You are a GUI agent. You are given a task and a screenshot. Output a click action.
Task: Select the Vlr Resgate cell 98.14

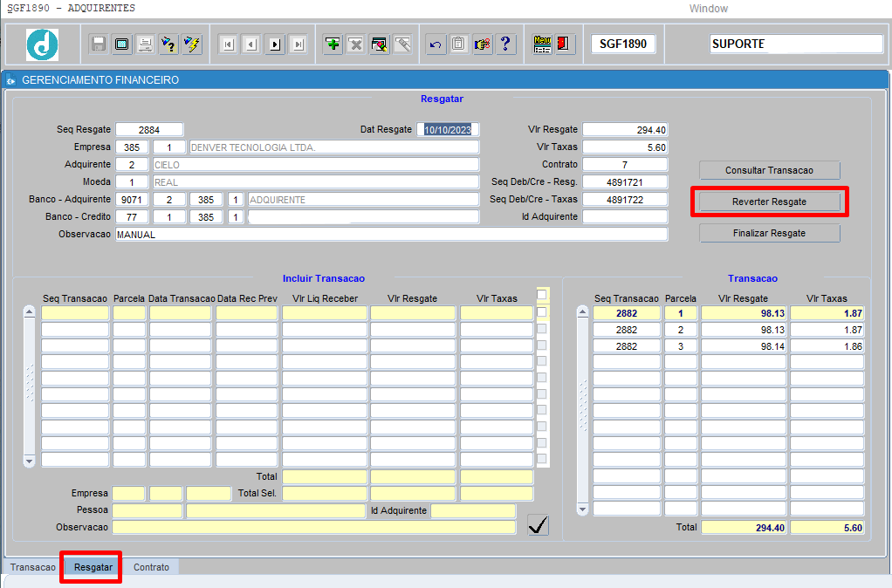click(743, 346)
